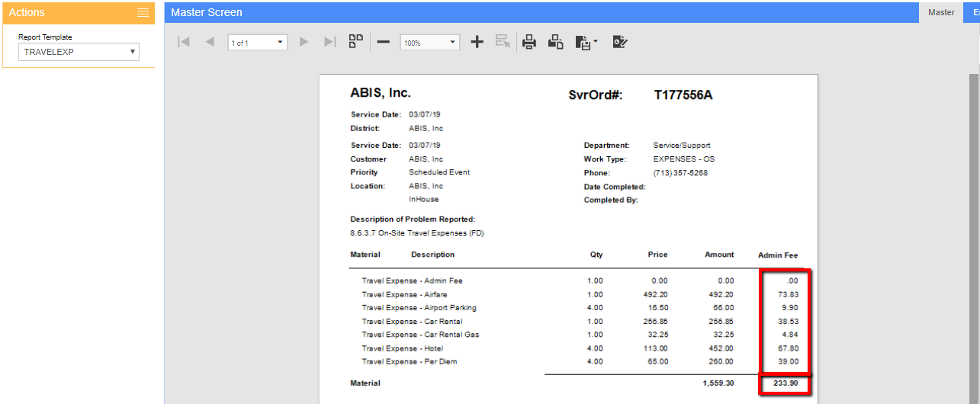Screen dimensions: 980x404
Task: Zoom in with the plus icon
Action: click(x=477, y=43)
